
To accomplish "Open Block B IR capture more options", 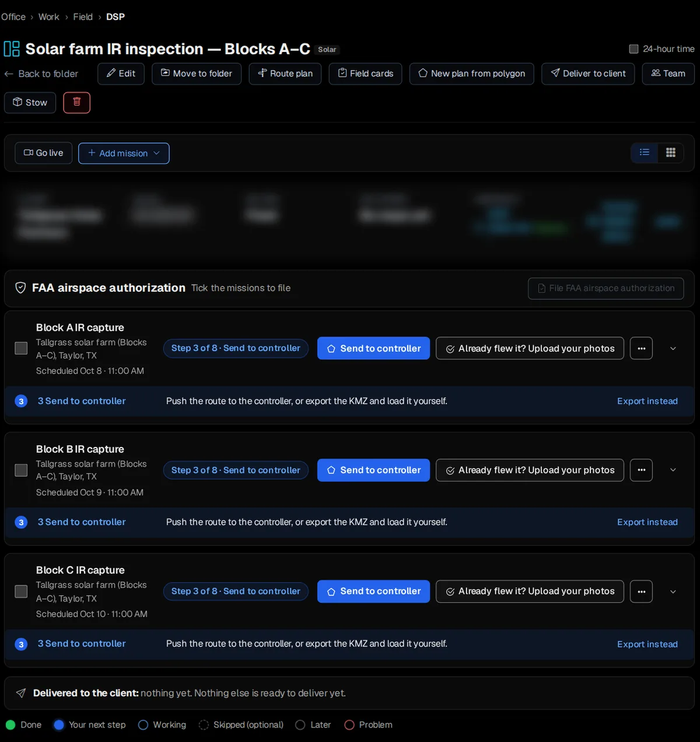I will pyautogui.click(x=641, y=470).
